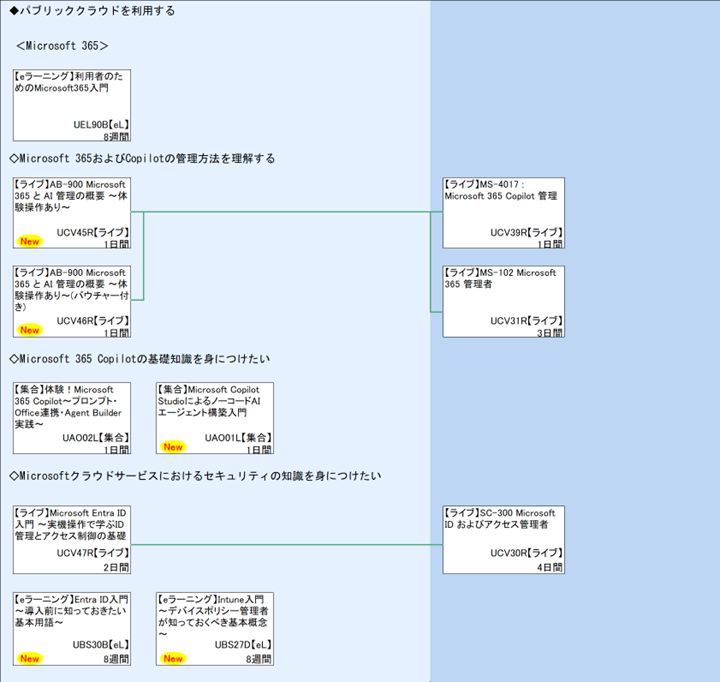Click the New badge on course UBS30B
Viewport: 720px width, 682px height.
(30, 658)
